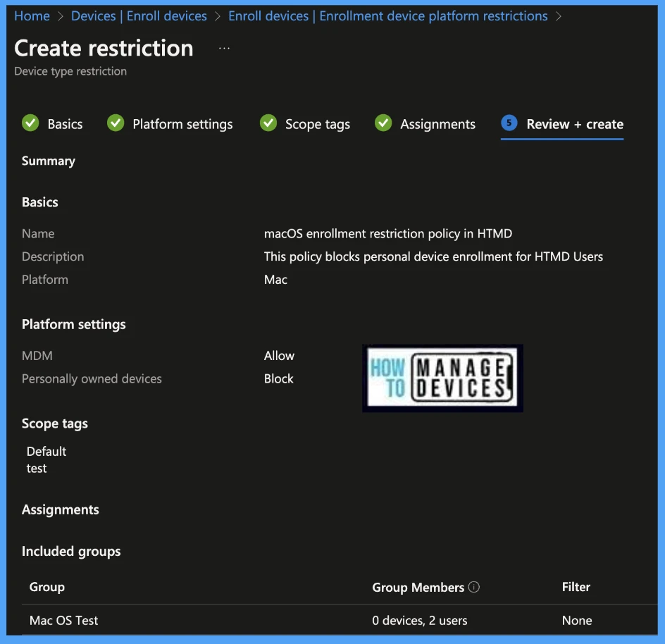Switch to the Assignments step
665x644 pixels.
pyautogui.click(x=437, y=124)
